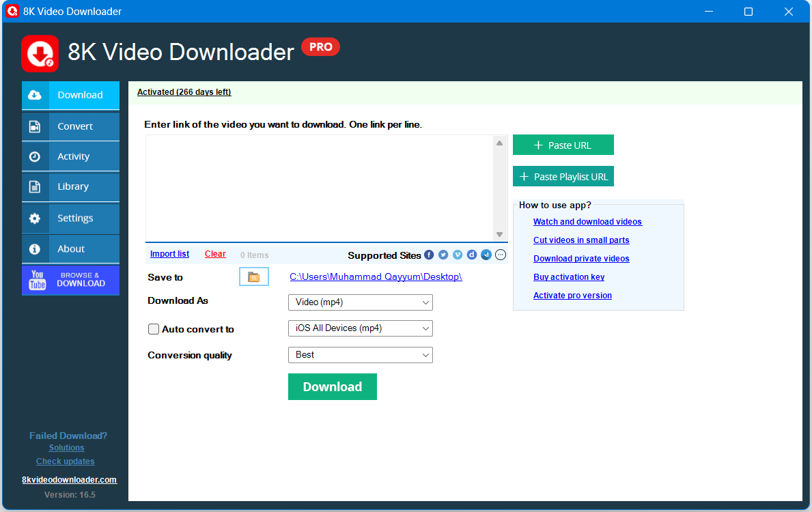Open Download private videos help link
The image size is (812, 512).
pos(582,258)
